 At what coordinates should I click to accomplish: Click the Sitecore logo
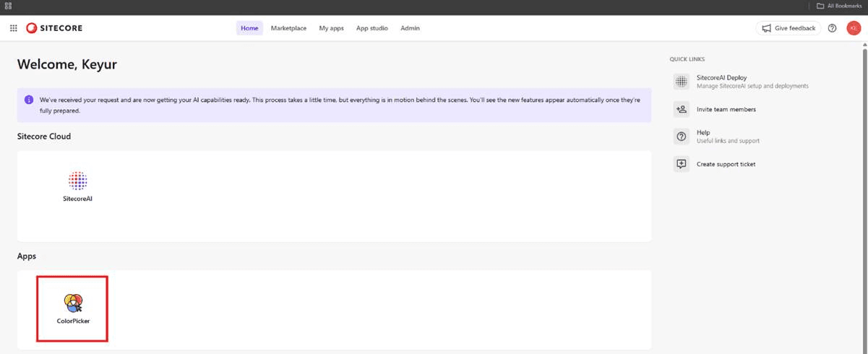pos(54,28)
